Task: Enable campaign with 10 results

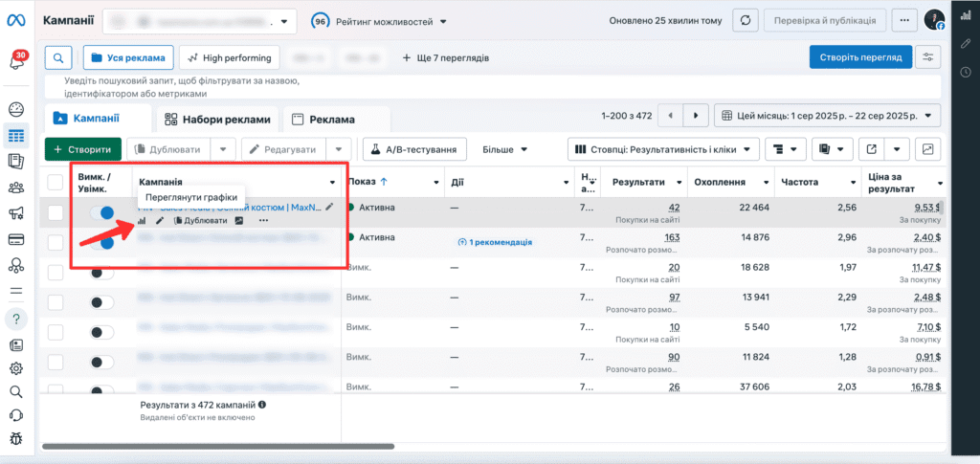Action: [101, 332]
